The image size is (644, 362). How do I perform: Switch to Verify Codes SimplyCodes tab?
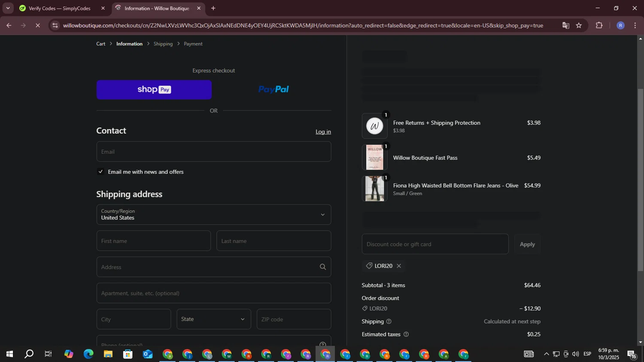point(60,8)
